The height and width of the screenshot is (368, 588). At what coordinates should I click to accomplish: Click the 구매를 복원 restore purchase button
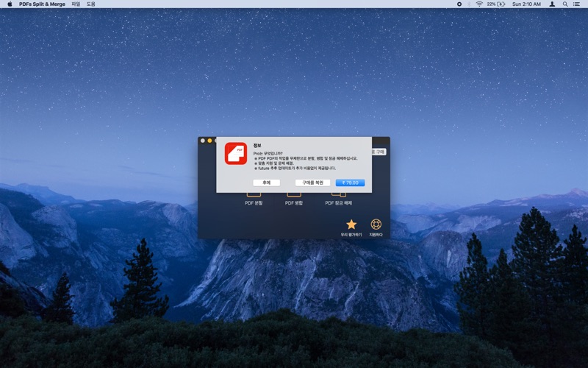tap(312, 183)
